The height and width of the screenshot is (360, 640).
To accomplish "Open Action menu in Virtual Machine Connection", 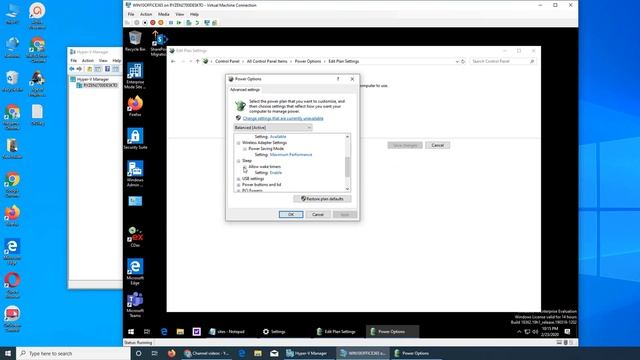I will point(146,14).
